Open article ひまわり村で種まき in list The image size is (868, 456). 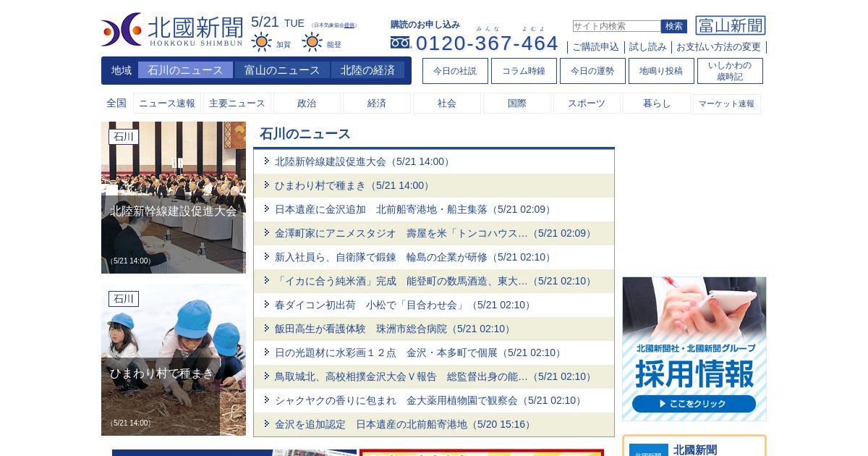[x=434, y=185]
